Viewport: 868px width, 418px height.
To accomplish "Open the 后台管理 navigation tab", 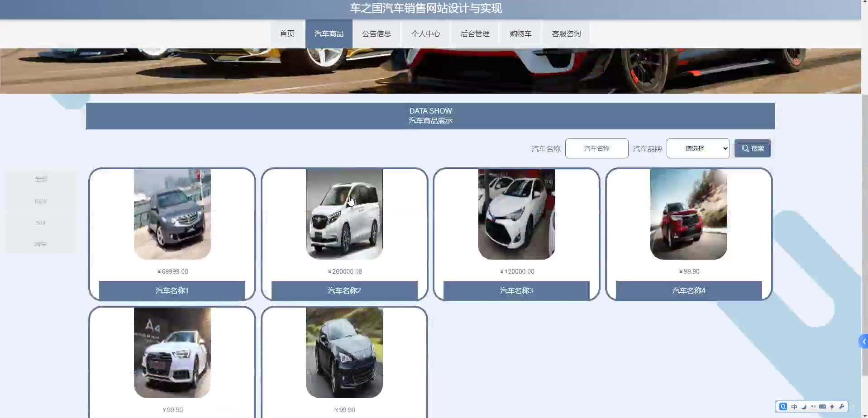I will point(475,33).
